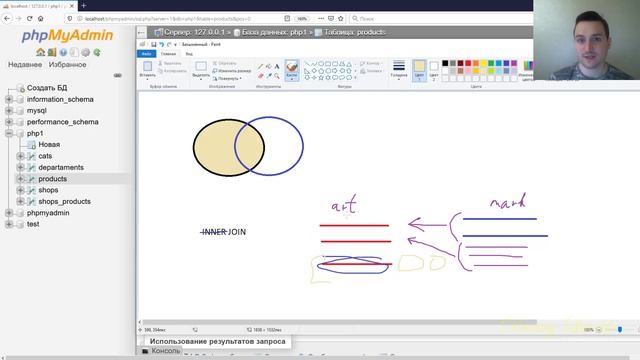640x360 pixels.
Task: Click the Консоль console button
Action: point(161,351)
